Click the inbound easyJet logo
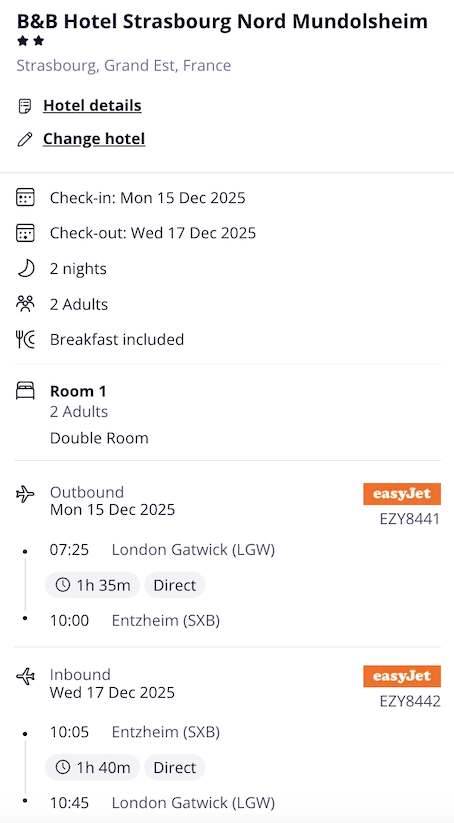Viewport: 454px width, 823px height. point(402,676)
